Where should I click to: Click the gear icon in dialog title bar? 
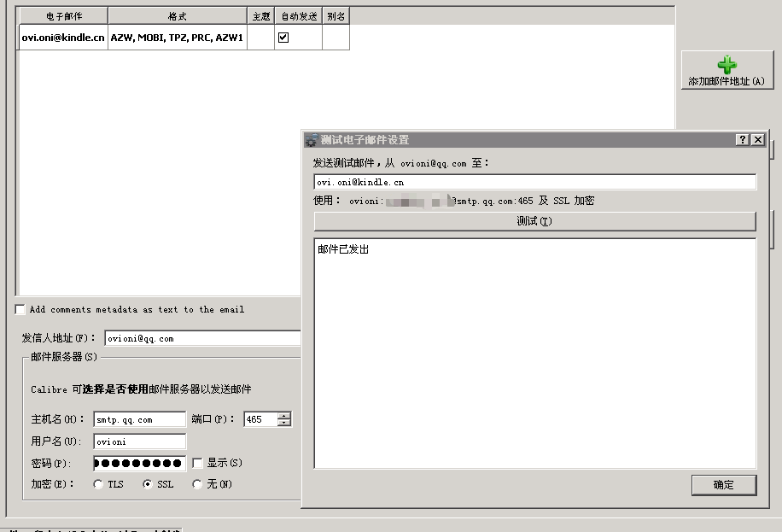pos(312,140)
